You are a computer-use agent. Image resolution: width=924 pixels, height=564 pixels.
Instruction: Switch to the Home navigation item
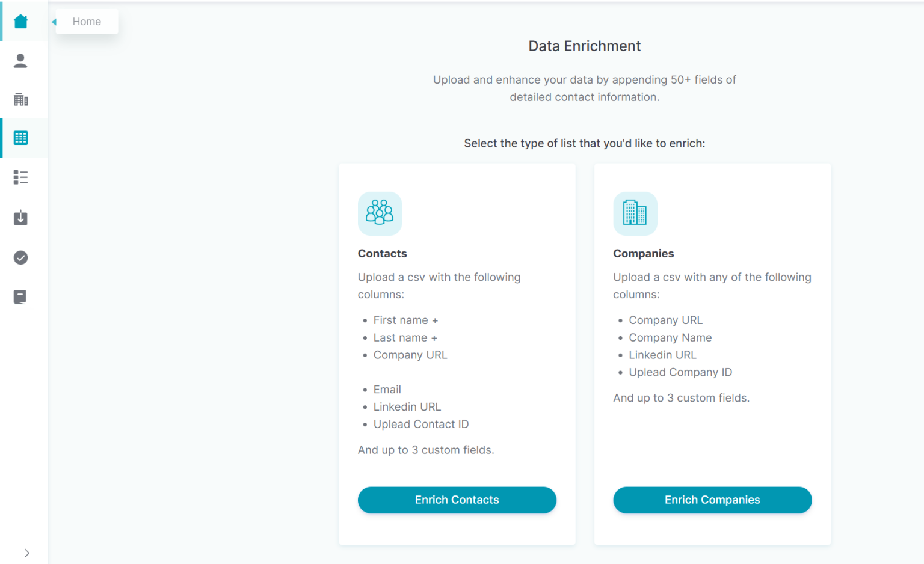[x=86, y=21]
